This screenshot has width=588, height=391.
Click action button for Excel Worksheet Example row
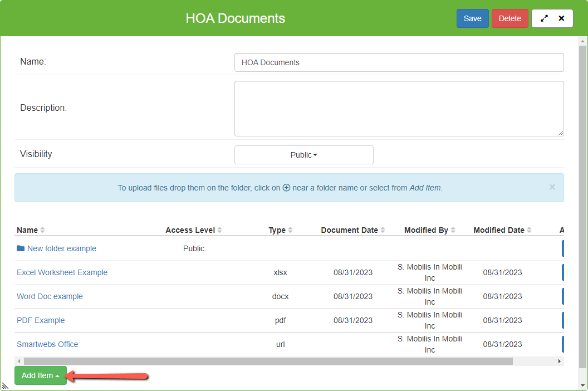563,272
